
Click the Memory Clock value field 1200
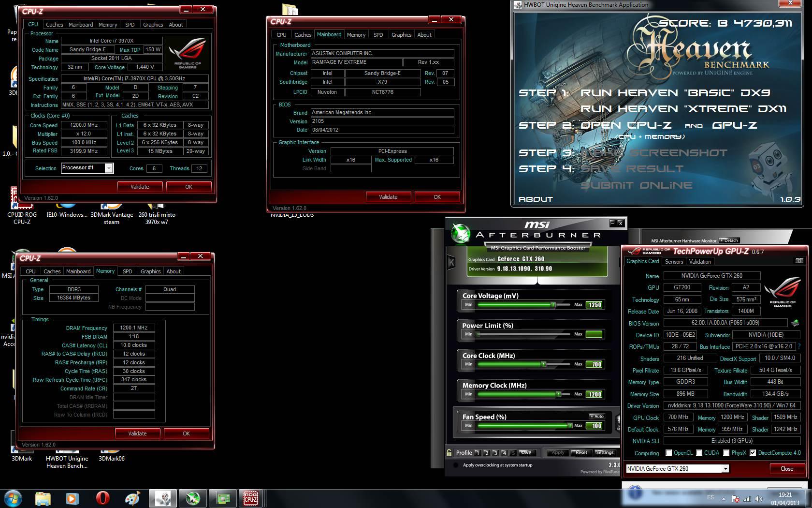coord(594,394)
